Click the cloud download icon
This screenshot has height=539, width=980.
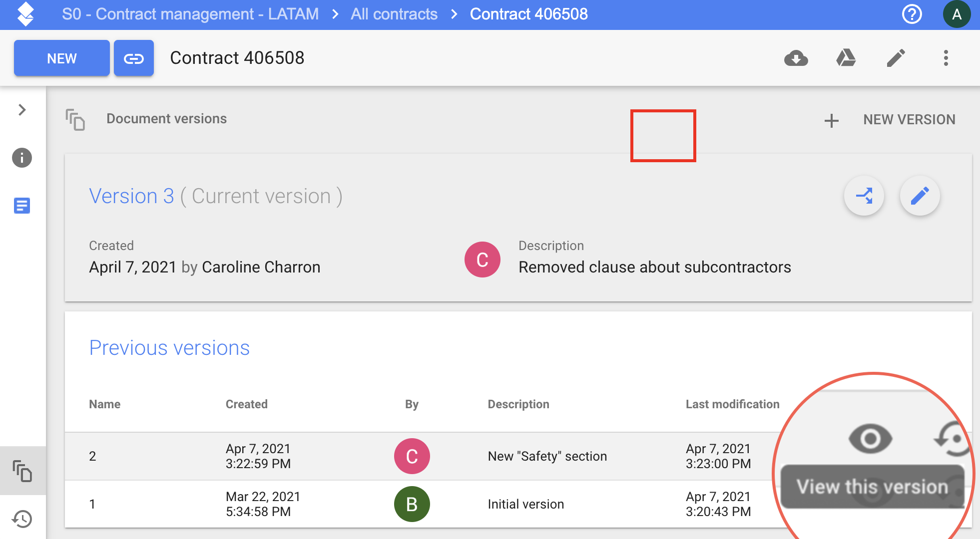(x=796, y=58)
